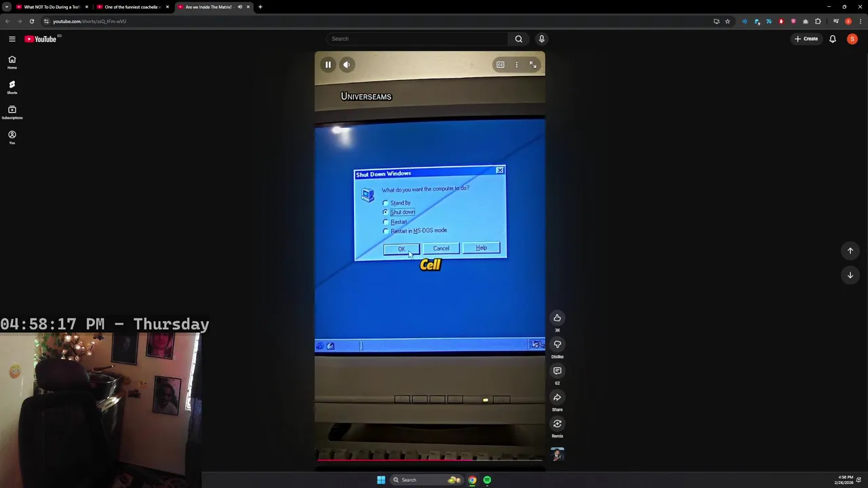Open the Short's comments
The height and width of the screenshot is (488, 868).
tap(557, 371)
